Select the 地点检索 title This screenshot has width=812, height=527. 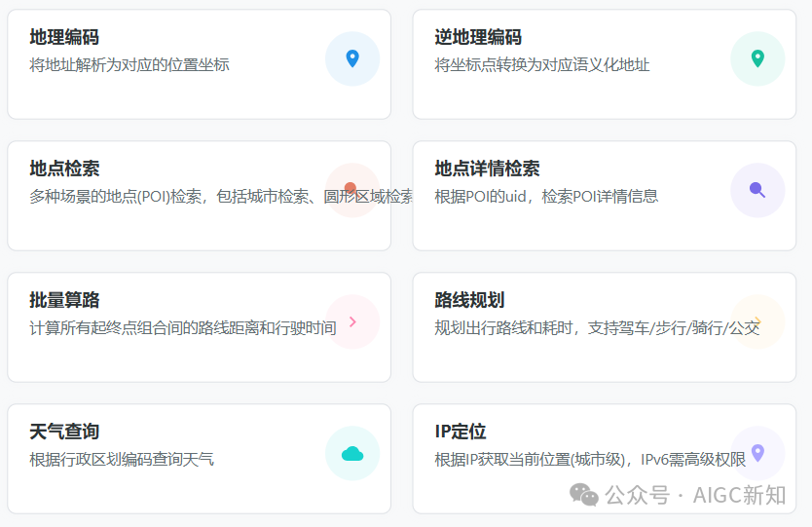tap(64, 169)
